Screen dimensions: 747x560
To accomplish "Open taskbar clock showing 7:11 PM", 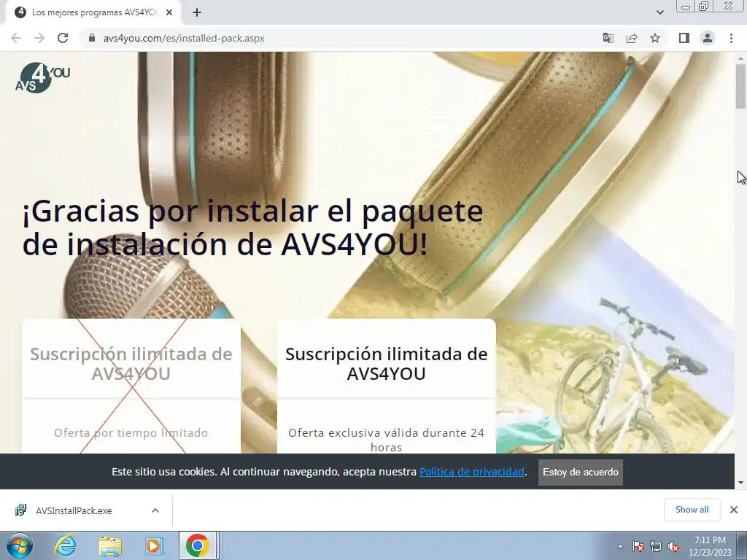I will pyautogui.click(x=710, y=546).
